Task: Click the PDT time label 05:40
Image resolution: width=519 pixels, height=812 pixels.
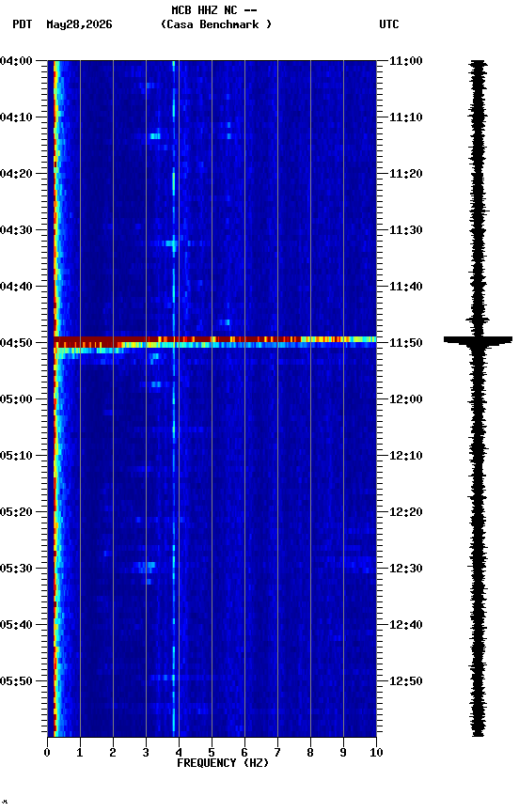Action: [x=16, y=625]
